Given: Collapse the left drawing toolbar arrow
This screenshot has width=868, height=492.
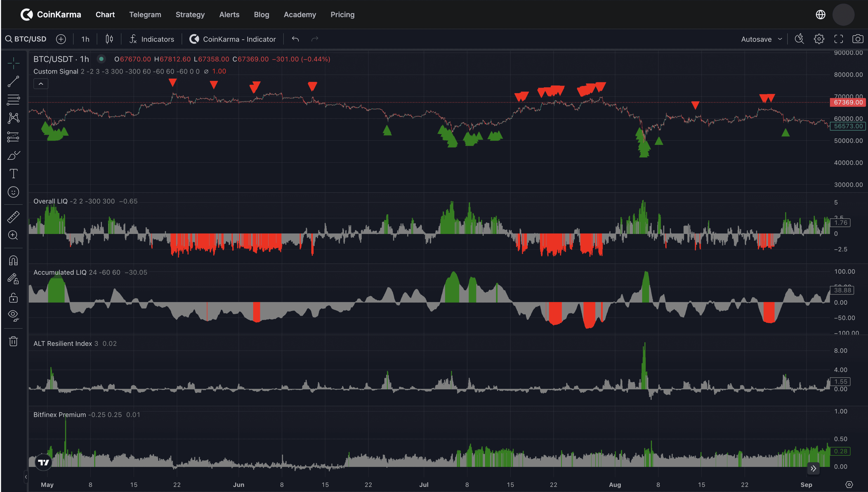Looking at the screenshot, I should [x=26, y=477].
